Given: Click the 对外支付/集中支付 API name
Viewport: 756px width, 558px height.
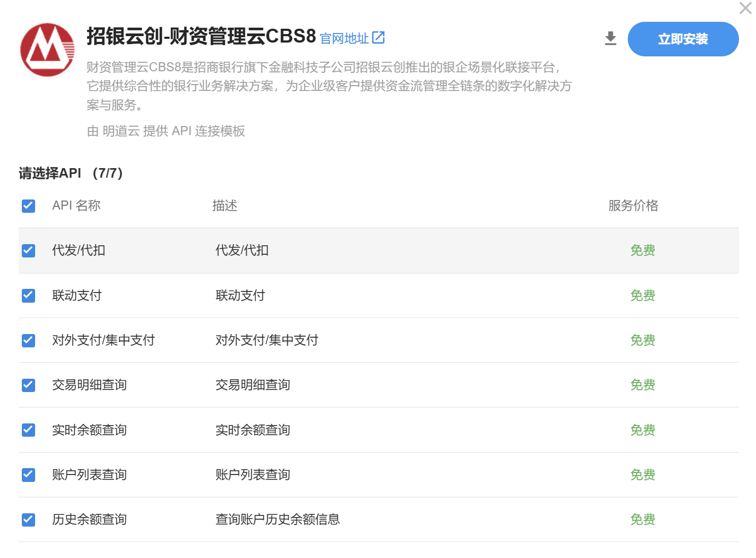Looking at the screenshot, I should [x=104, y=340].
